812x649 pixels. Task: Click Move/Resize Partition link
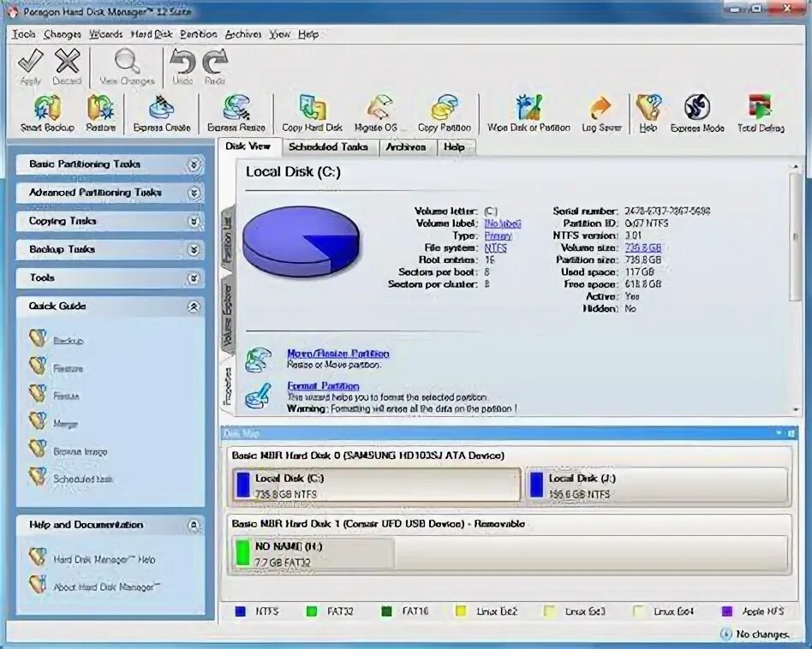coord(338,354)
